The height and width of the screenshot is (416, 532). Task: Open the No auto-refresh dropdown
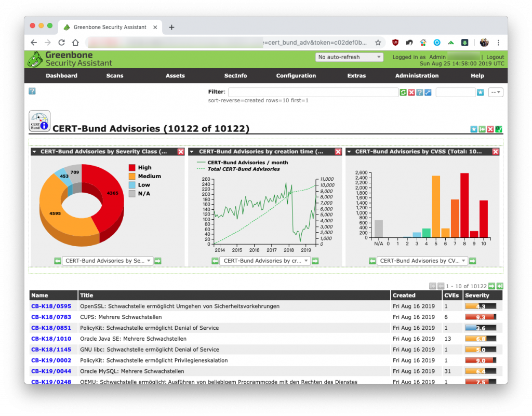point(349,57)
